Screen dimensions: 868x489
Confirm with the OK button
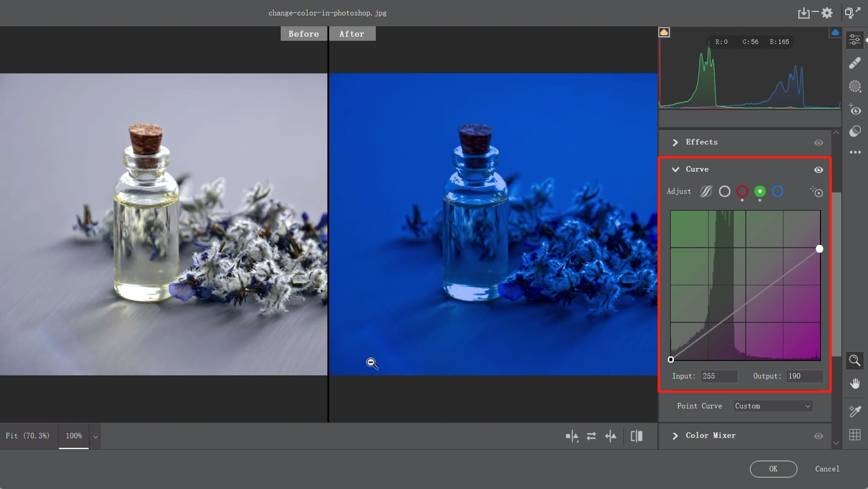[x=773, y=469]
